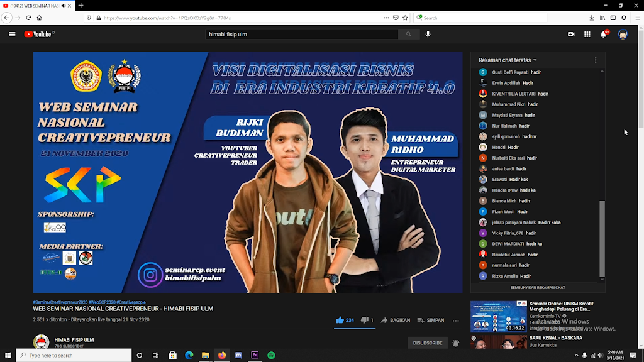This screenshot has height=362, width=644.
Task: Click the YouTube search magnifier button
Action: point(409,35)
